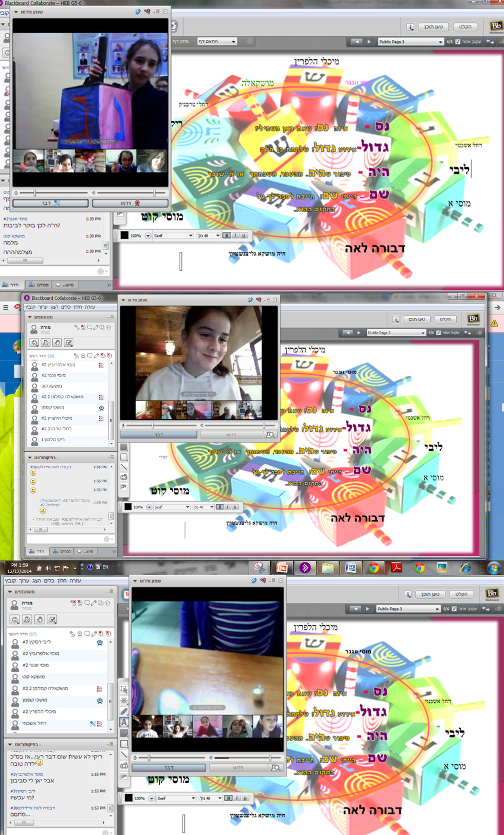Open the עזרה menu in the middle screenshot
The height and width of the screenshot is (835, 504).
90,307
